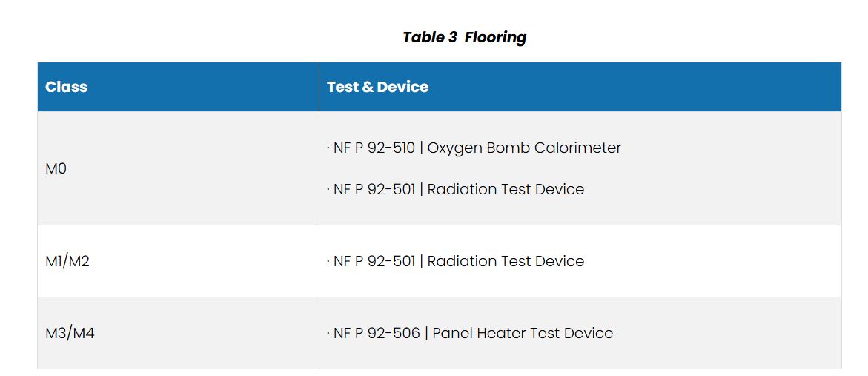Click the M0 class cell
Image resolution: width=868 pixels, height=376 pixels.
(x=56, y=168)
